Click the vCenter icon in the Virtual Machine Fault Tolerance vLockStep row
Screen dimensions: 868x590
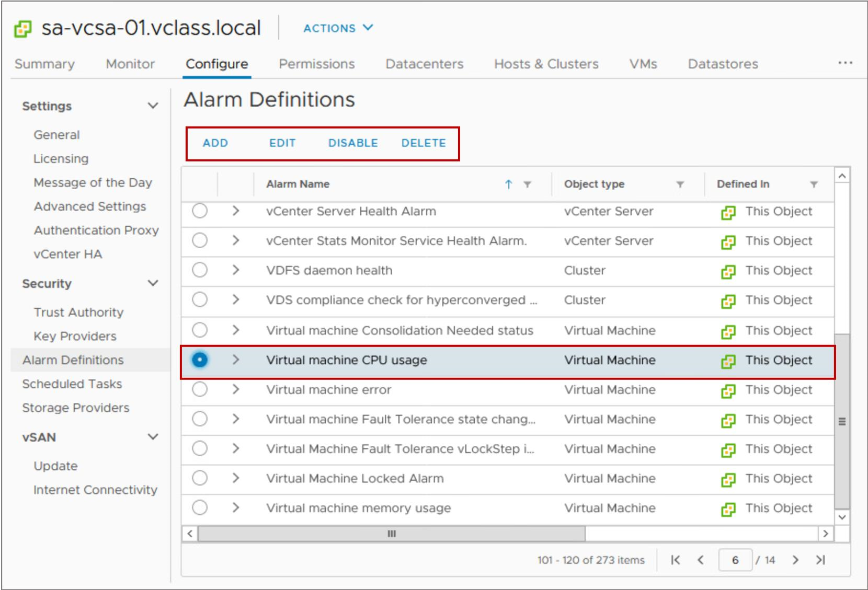(x=728, y=450)
